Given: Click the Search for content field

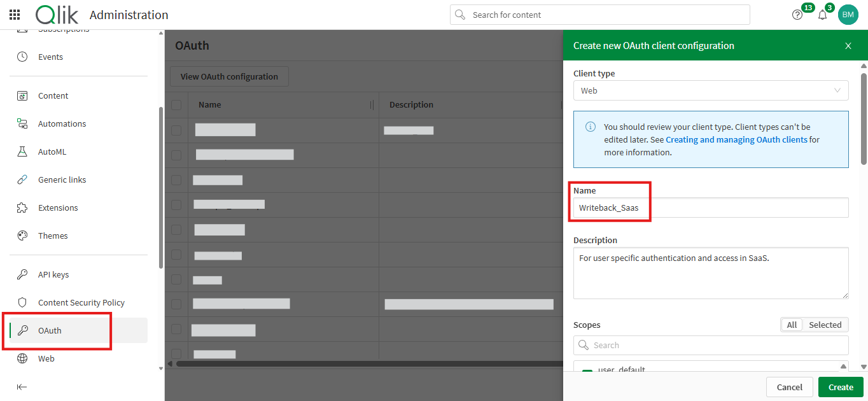Looking at the screenshot, I should 600,15.
